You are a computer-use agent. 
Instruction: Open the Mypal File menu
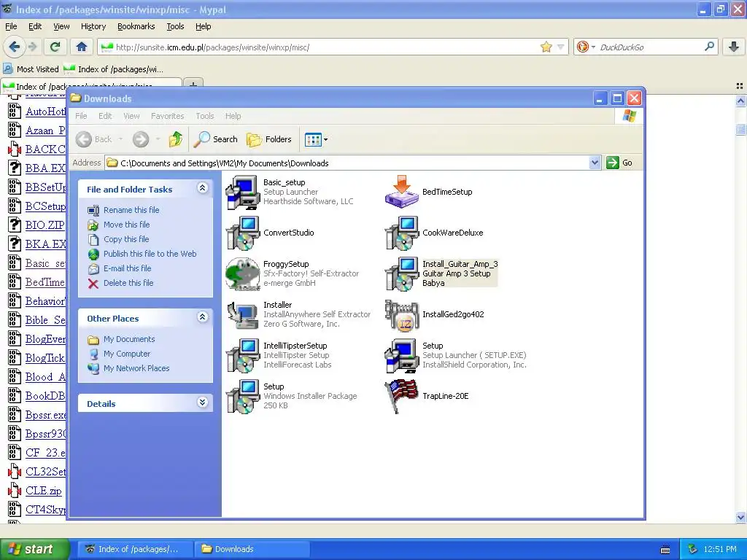[11, 27]
